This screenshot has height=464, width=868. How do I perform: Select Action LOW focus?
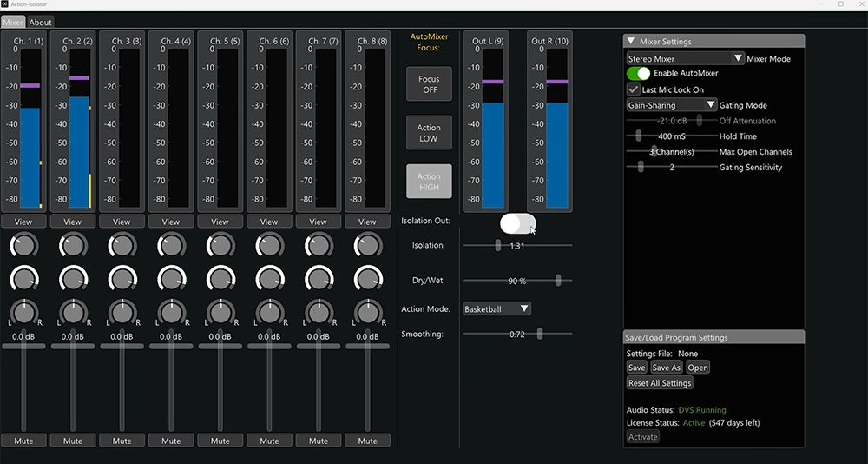[429, 133]
